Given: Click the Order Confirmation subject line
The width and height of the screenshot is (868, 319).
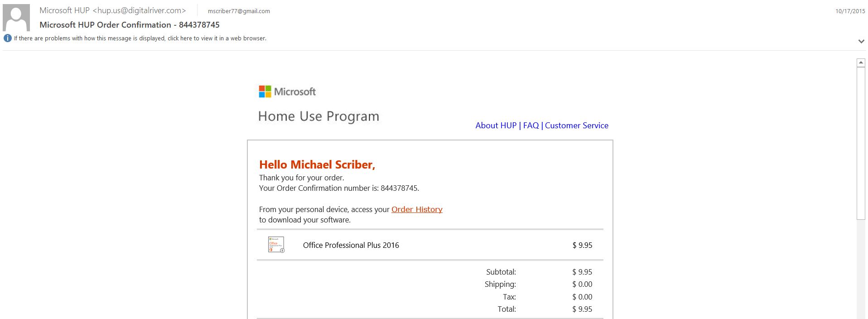Looking at the screenshot, I should [130, 25].
